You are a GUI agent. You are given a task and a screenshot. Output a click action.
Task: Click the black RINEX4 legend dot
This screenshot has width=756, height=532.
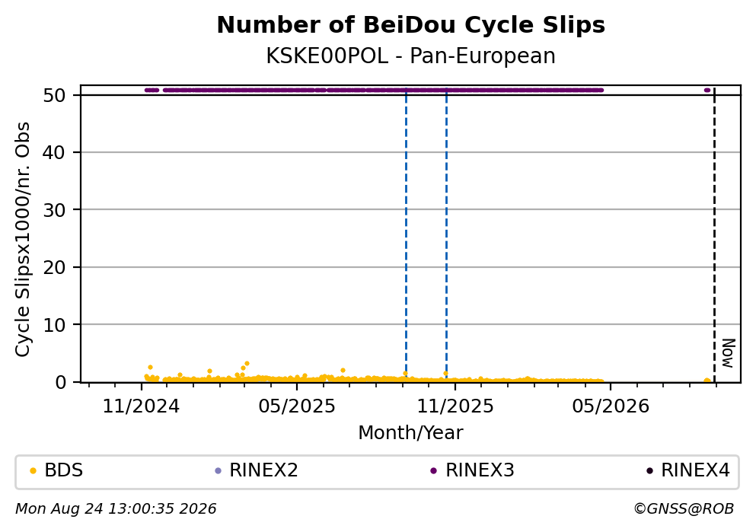[x=649, y=471]
